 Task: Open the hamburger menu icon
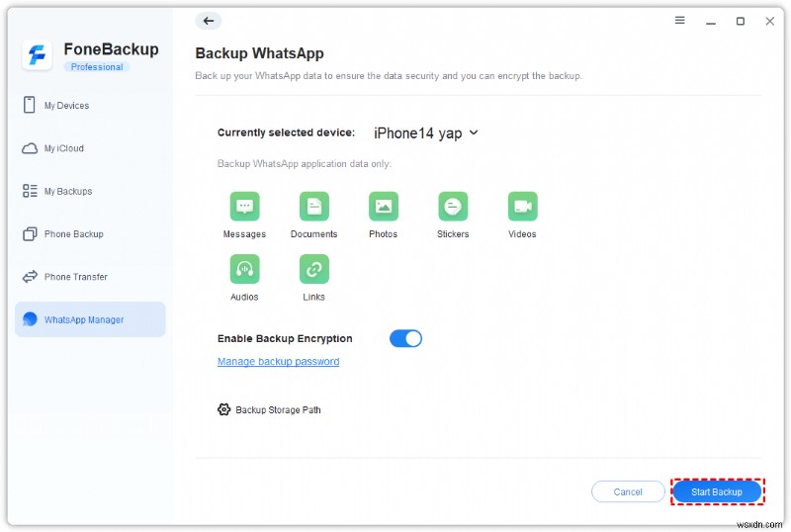point(679,20)
